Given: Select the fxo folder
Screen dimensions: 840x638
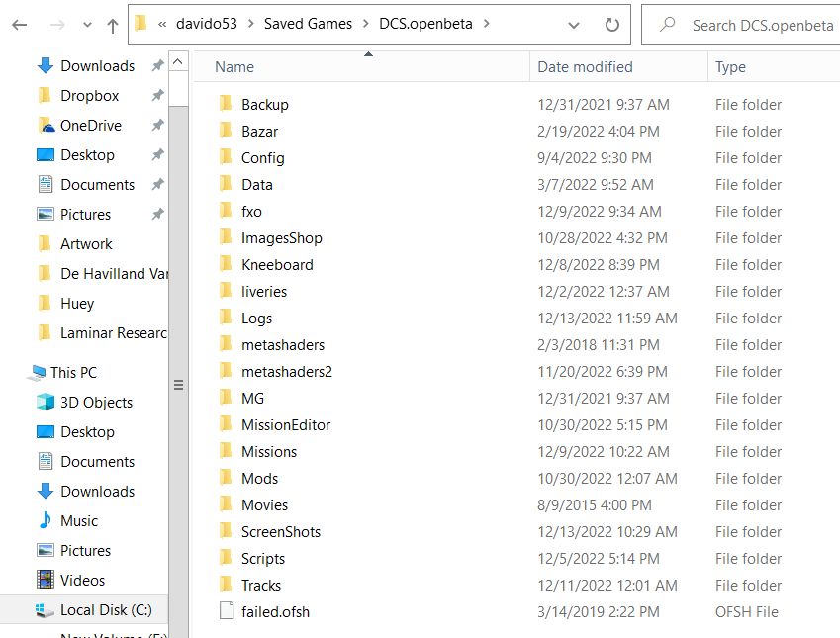Looking at the screenshot, I should (251, 212).
